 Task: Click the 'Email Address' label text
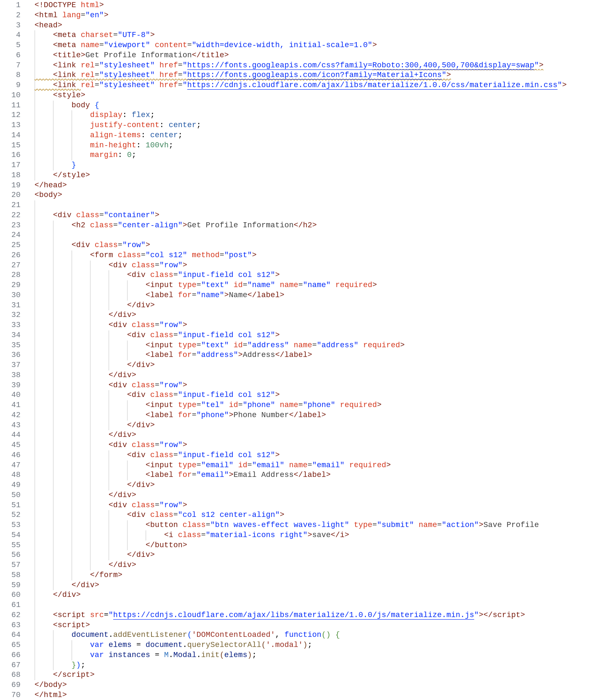pos(263,474)
